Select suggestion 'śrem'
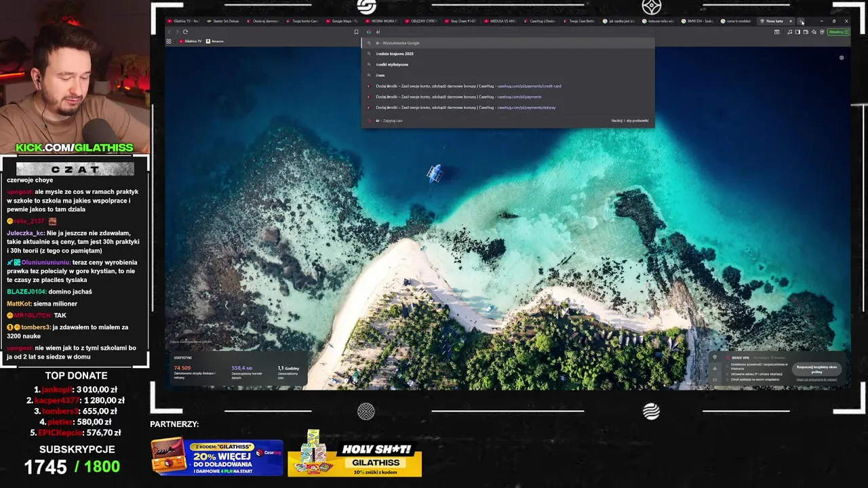Screen dimensions: 868x488 point(508,75)
